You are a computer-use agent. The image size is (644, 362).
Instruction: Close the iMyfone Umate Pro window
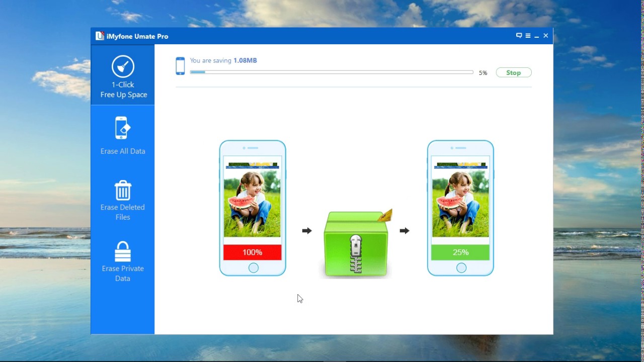(546, 36)
